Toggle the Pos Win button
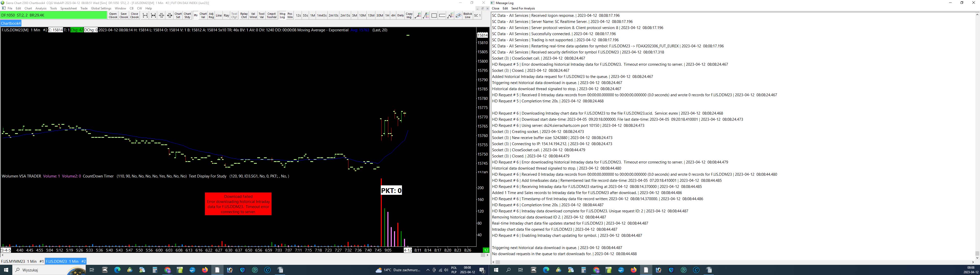The height and width of the screenshot is (275, 980). 290,16
